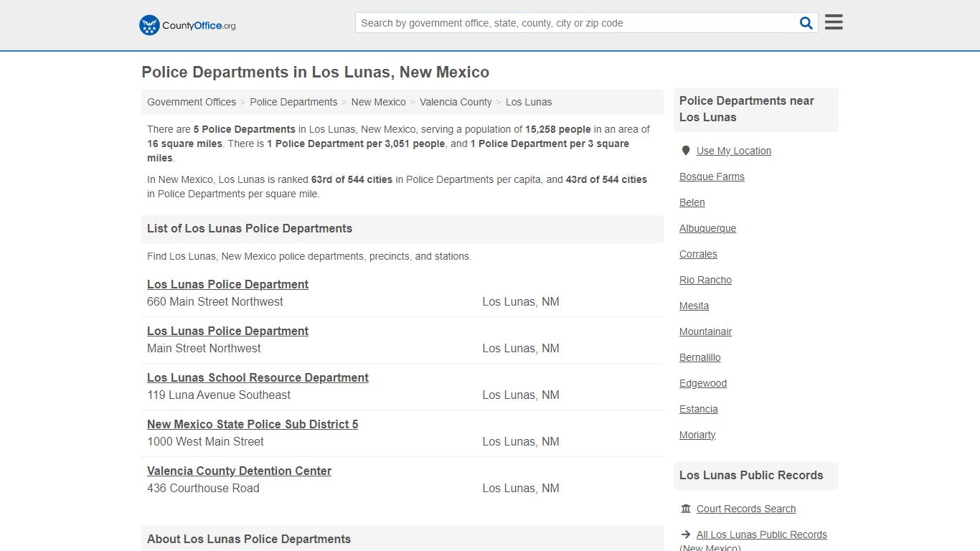The image size is (980, 551).
Task: Click the Los Lunas Public Records heading
Action: [751, 476]
